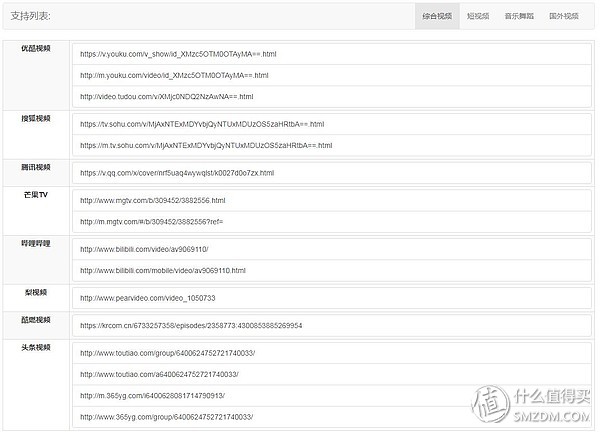Click the m.mgtv.com example URL
This screenshot has height=433, width=600.
152,221
